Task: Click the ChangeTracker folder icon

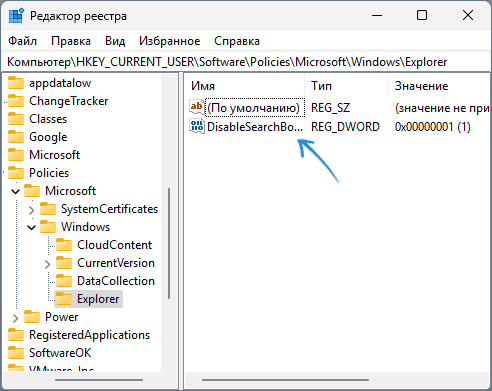Action: [16, 101]
